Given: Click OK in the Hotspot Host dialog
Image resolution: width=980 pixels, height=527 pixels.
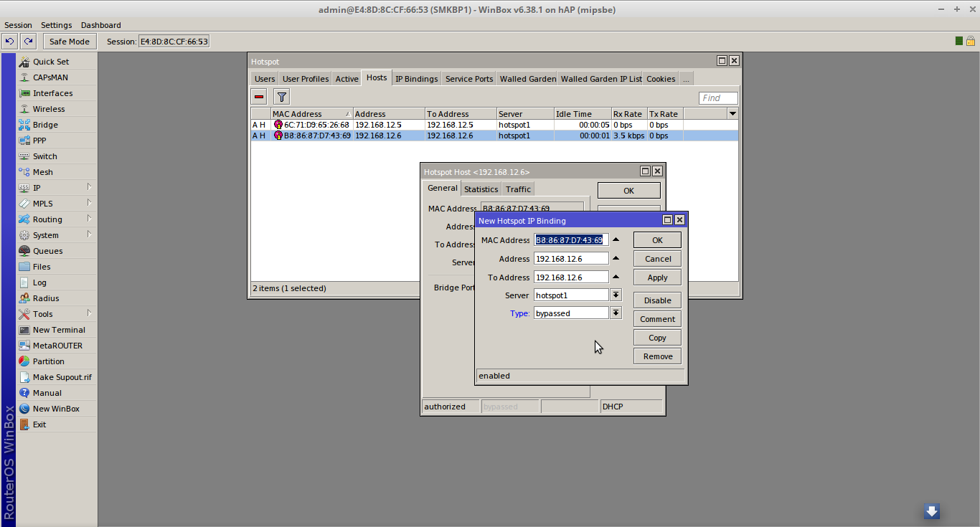Looking at the screenshot, I should pyautogui.click(x=628, y=191).
